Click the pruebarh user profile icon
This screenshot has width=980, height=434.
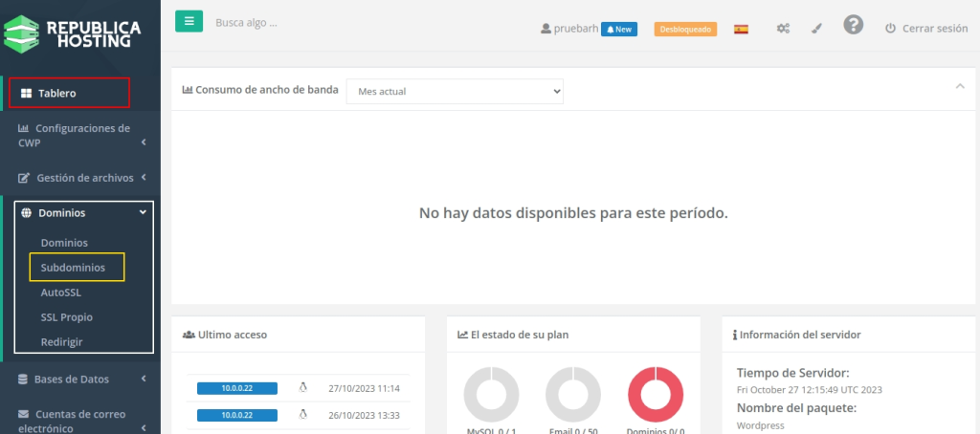(x=546, y=29)
